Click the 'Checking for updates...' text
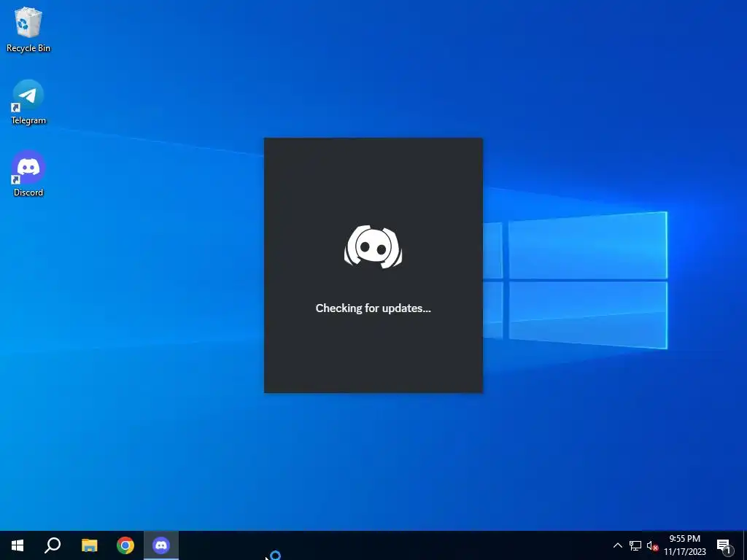 (373, 308)
